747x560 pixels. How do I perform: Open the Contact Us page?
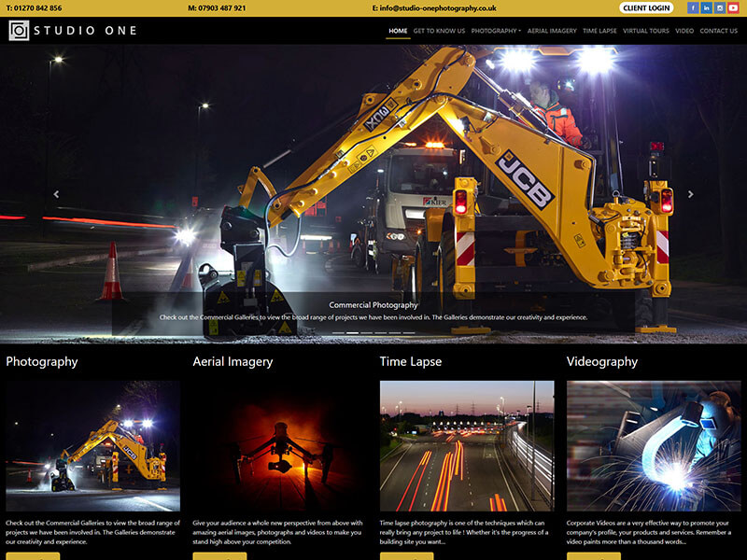[719, 31]
